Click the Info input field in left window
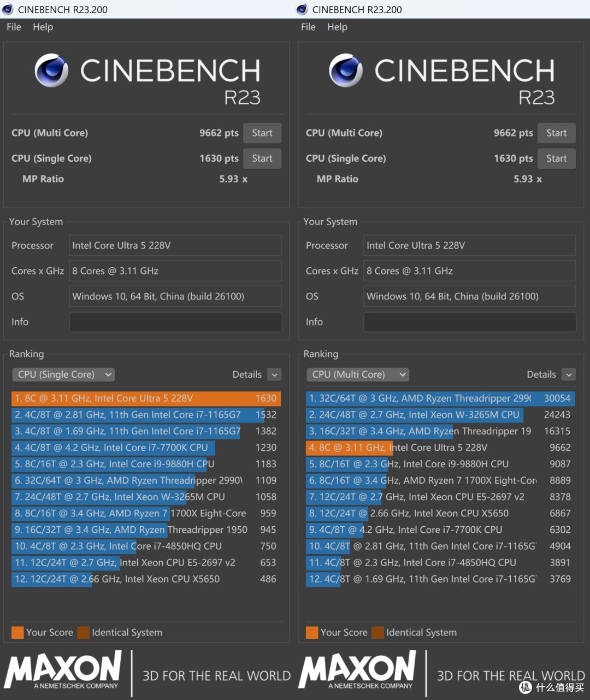The image size is (590, 700). (x=175, y=322)
